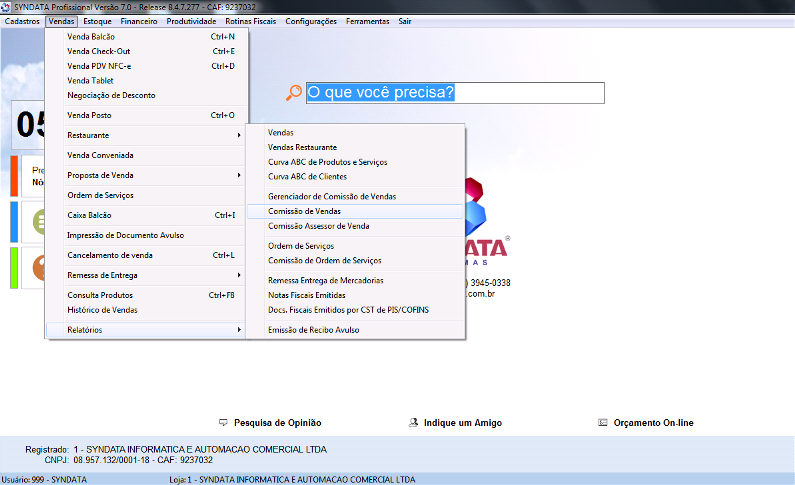Open the Cadastros menu

[22, 21]
